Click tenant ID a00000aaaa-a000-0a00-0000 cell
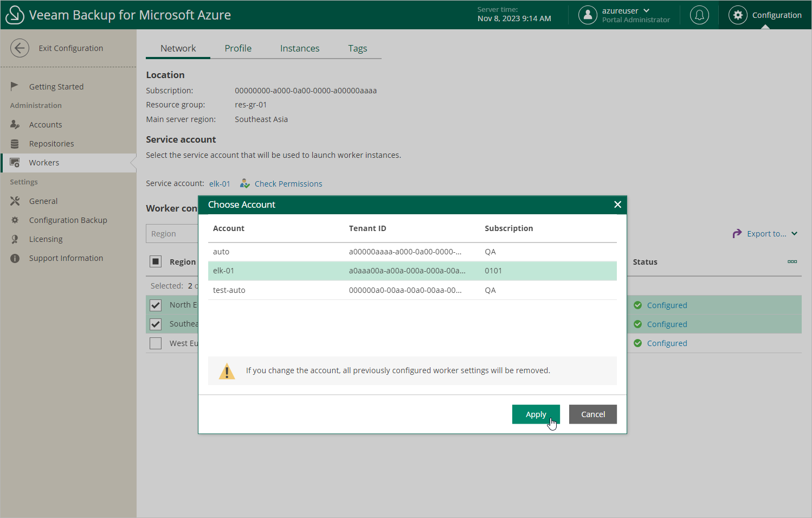Screen dimensions: 812x518 tap(405, 252)
